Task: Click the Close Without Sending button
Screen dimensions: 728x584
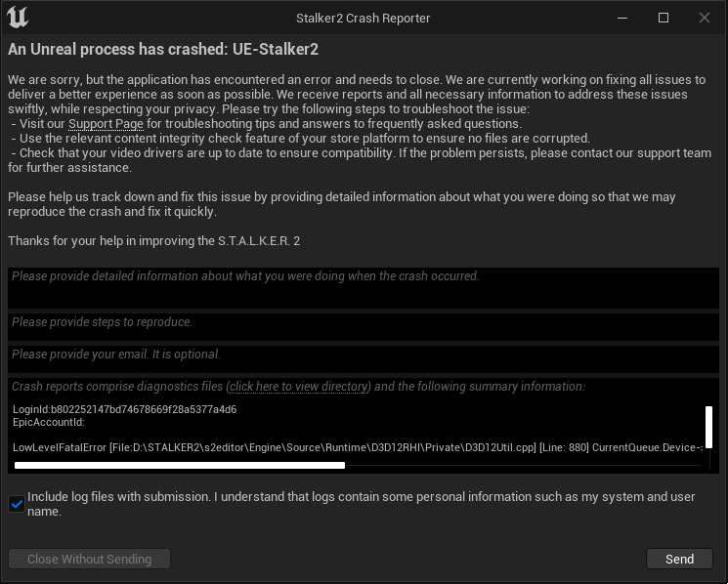Action: click(x=90, y=560)
